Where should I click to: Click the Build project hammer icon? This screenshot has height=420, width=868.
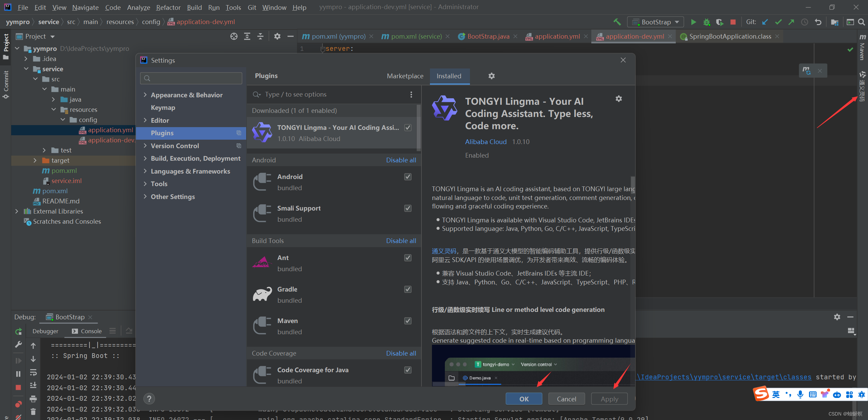[617, 22]
